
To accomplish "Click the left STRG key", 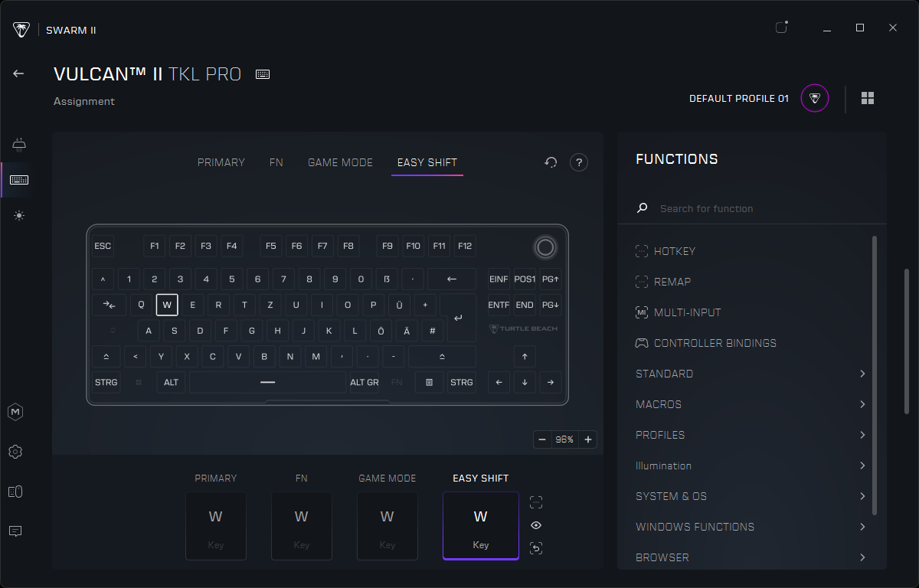I will coord(106,382).
